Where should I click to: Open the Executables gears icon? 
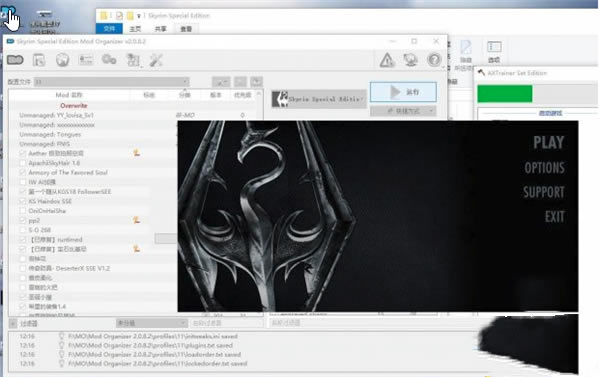coord(109,60)
